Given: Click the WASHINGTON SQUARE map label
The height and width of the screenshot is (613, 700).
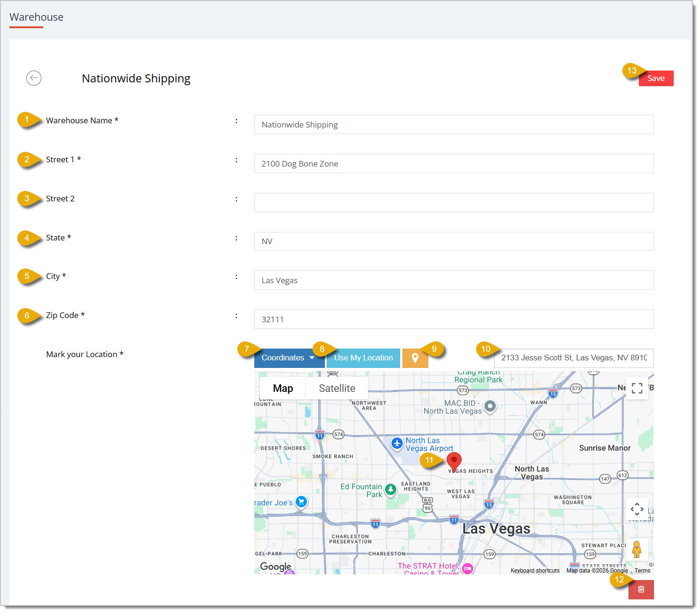Looking at the screenshot, I should [x=573, y=500].
